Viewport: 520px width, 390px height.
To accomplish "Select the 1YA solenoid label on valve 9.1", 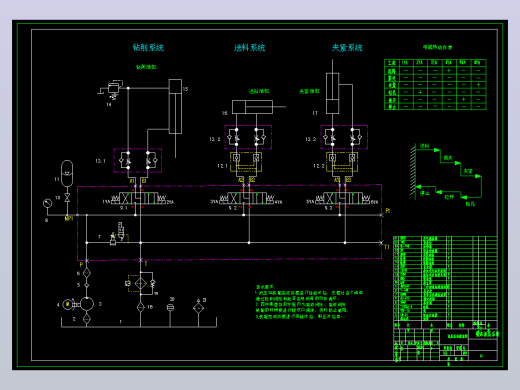I will coord(106,202).
